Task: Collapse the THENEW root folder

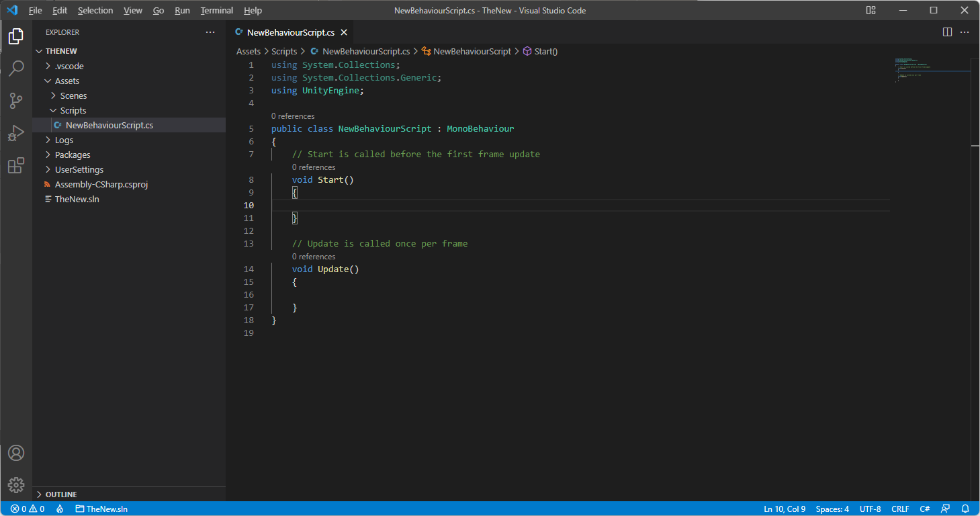Action: [39, 51]
